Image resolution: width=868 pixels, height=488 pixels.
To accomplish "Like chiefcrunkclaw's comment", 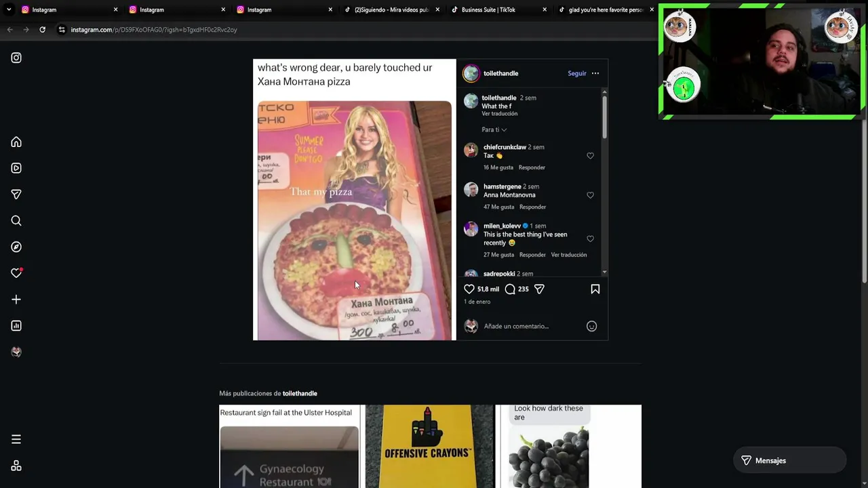I will (x=590, y=156).
